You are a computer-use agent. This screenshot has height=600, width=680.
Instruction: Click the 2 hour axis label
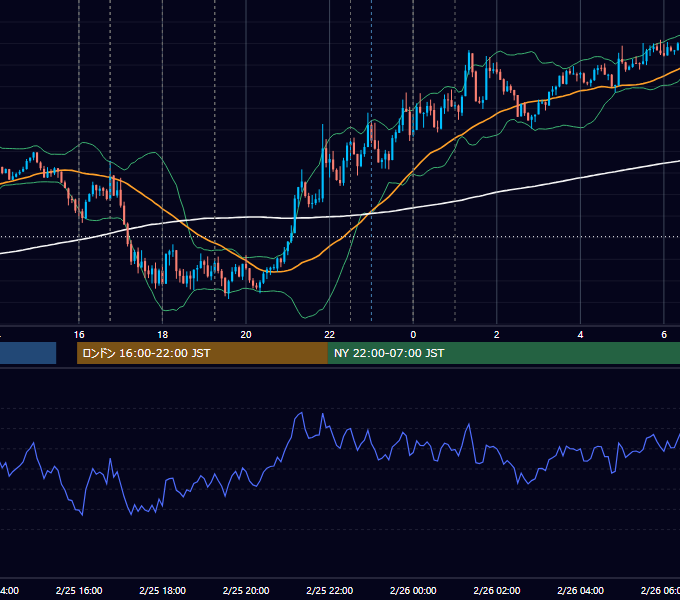coord(497,335)
